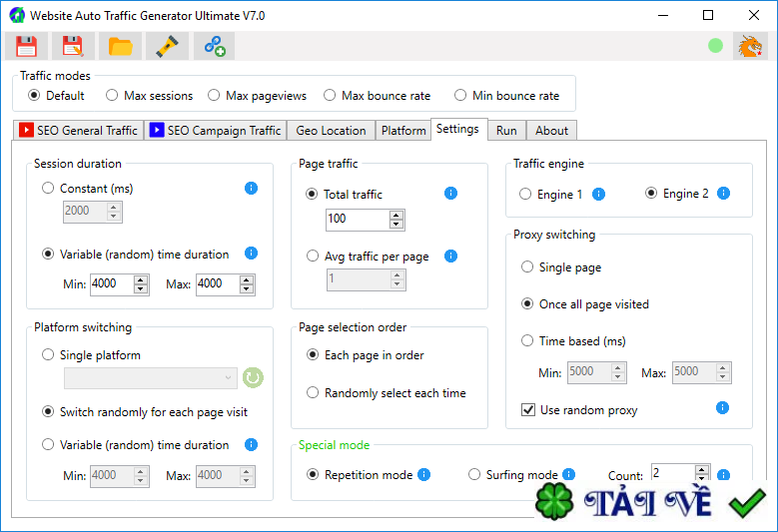The width and height of the screenshot is (778, 532).
Task: Click info icon beside Repetition mode
Action: click(x=423, y=474)
